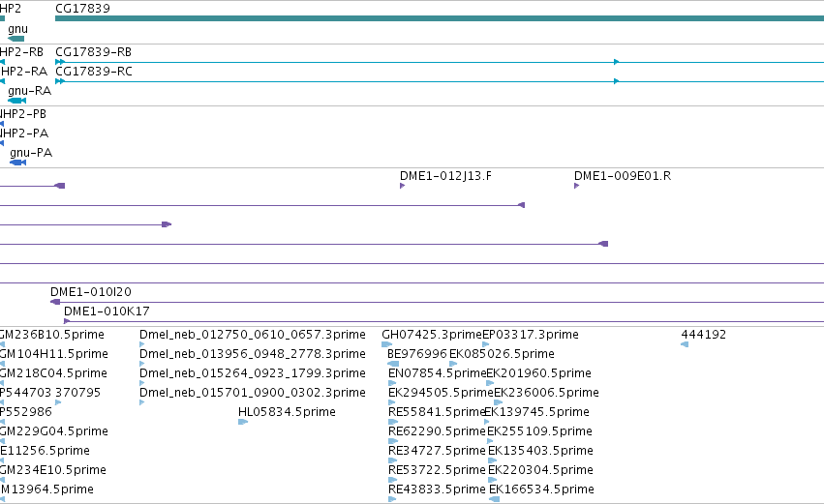Select the EK294505.5prime EST label
The height and width of the screenshot is (504, 824).
441,393
